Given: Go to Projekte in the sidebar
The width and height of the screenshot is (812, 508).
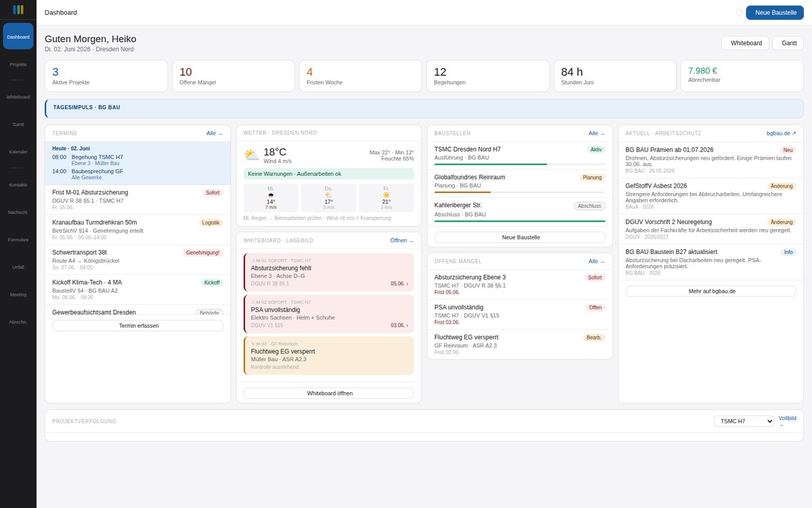Looking at the screenshot, I should pyautogui.click(x=18, y=64).
